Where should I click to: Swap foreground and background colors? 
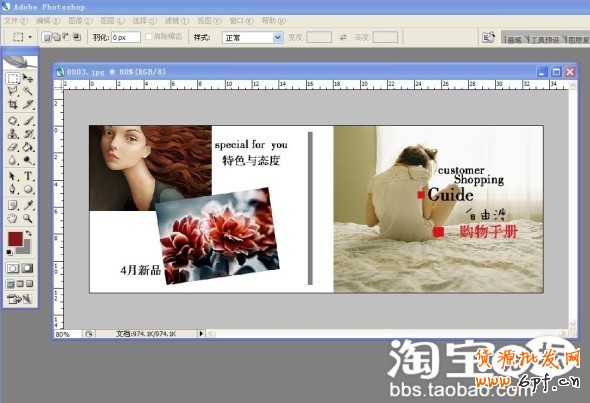point(29,233)
